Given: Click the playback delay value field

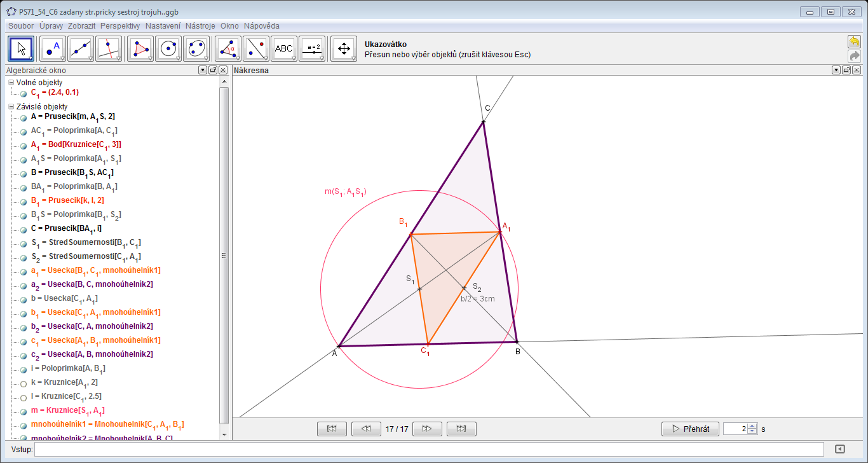Looking at the screenshot, I should [x=735, y=429].
